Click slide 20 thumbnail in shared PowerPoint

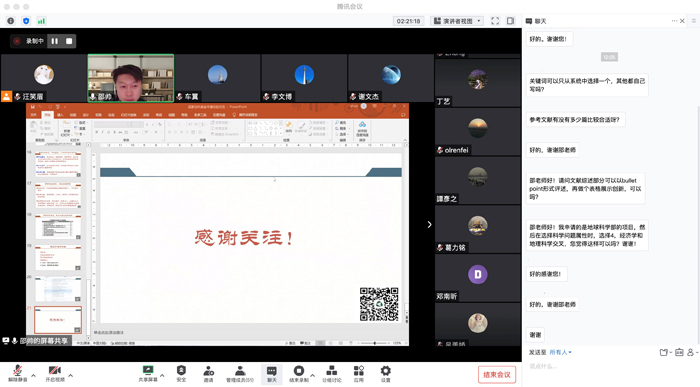point(58,289)
